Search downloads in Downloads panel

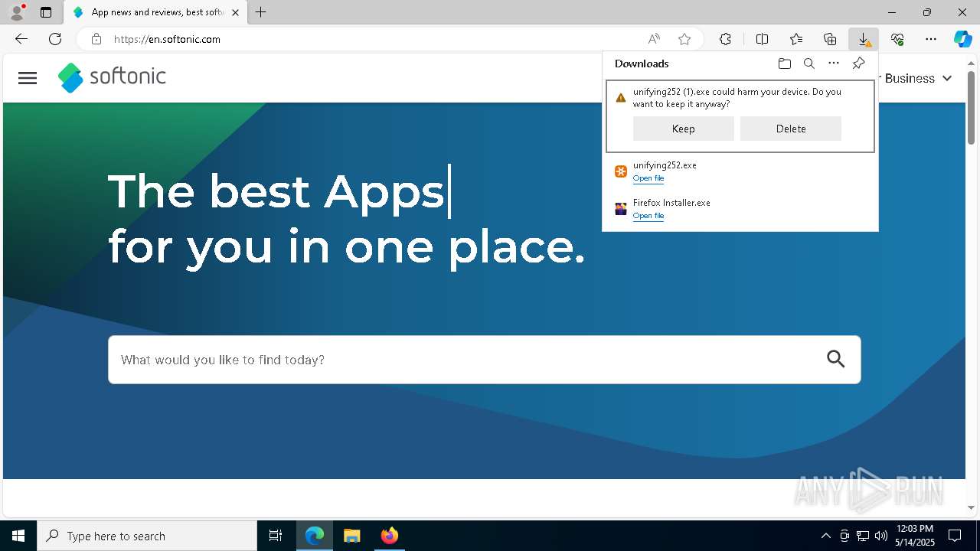click(808, 64)
